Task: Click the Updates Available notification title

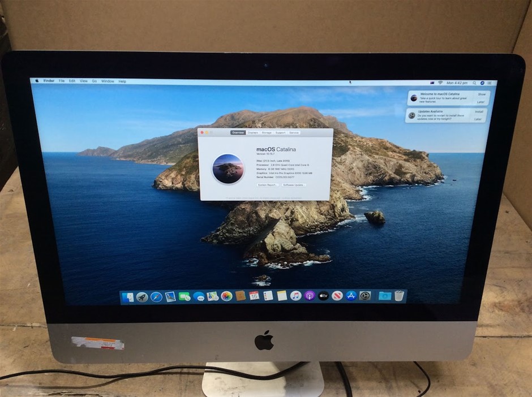Action: click(x=430, y=111)
